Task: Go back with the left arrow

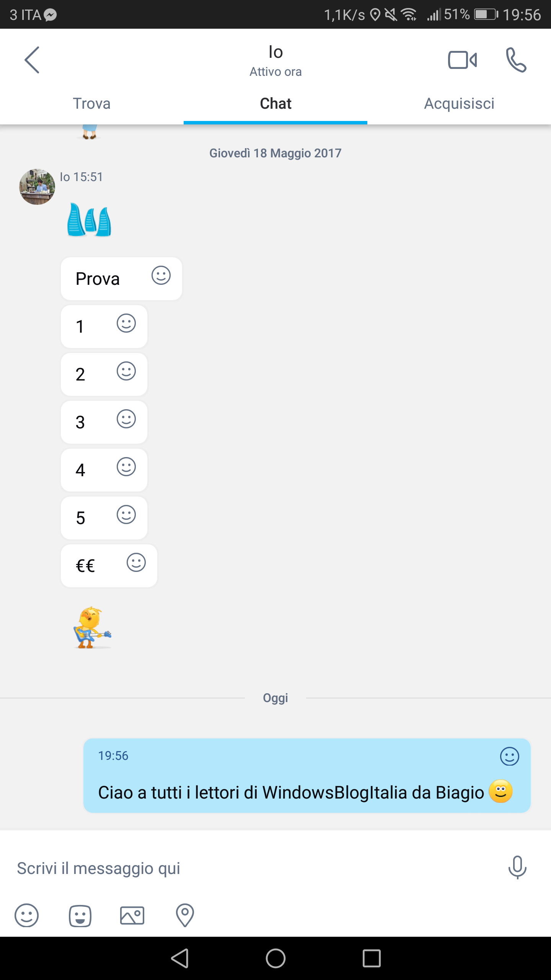Action: point(32,60)
